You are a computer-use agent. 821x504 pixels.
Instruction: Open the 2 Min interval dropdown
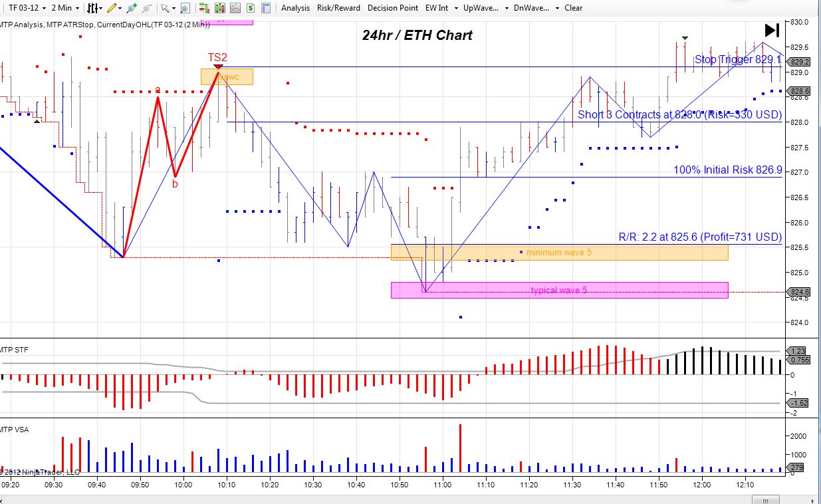pyautogui.click(x=65, y=8)
